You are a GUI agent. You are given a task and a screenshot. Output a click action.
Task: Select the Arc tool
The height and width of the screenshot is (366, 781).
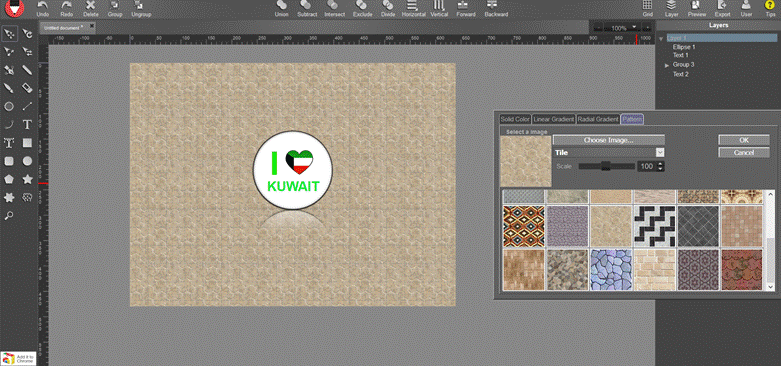pyautogui.click(x=9, y=124)
